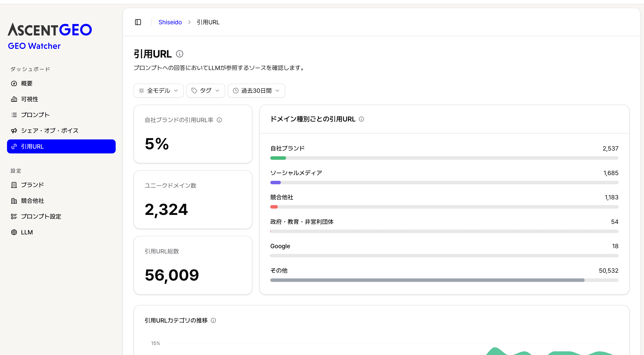644x355 pixels.
Task: Click the 自社ブランドの引用URL率 5% card
Action: [193, 134]
